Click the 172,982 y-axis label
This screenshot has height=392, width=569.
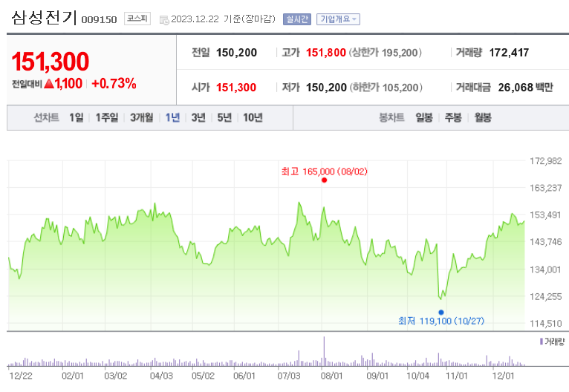tap(546, 161)
